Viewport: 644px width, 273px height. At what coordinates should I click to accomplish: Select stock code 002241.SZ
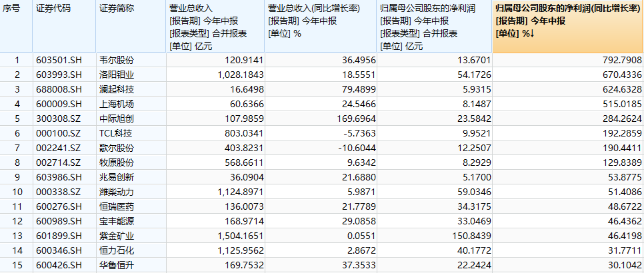click(58, 148)
